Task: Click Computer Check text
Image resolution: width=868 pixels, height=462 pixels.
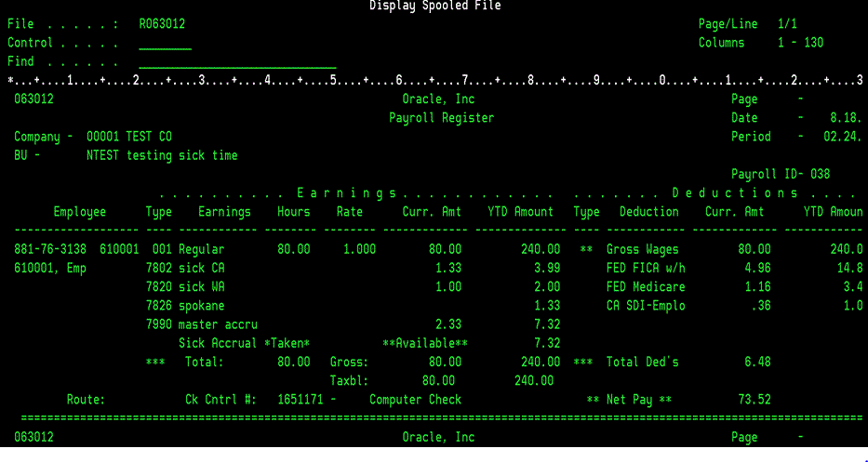Action: click(415, 400)
